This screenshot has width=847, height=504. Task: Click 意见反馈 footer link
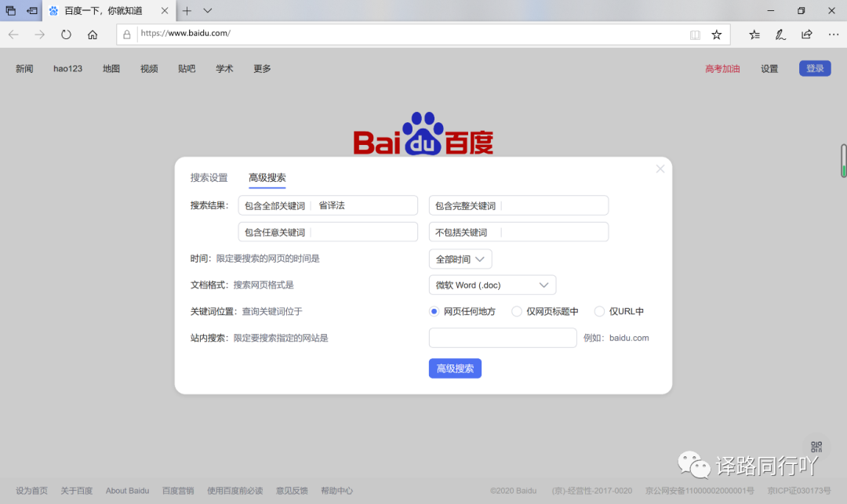click(x=292, y=491)
